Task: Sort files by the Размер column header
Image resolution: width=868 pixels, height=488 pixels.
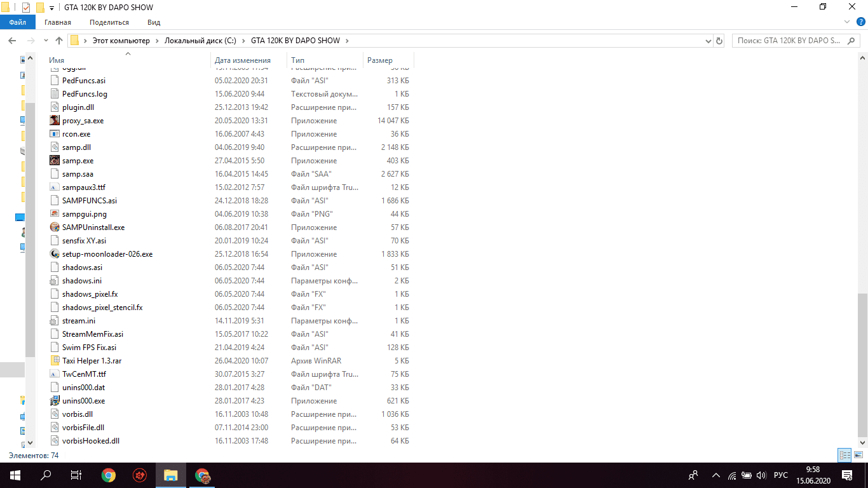Action: pos(380,60)
